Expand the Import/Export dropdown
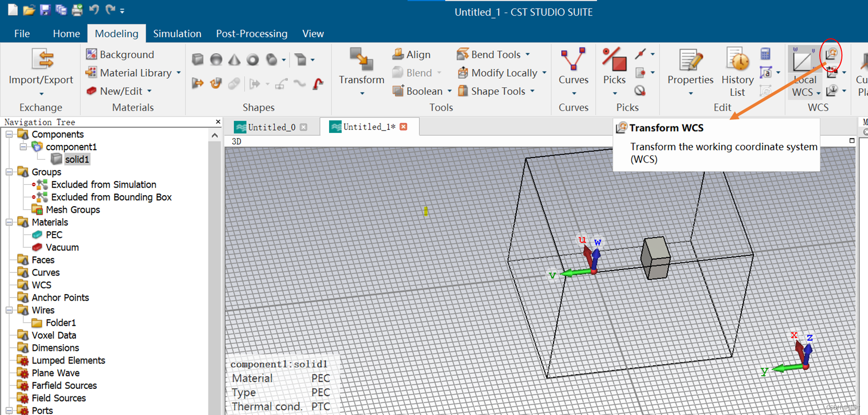The width and height of the screenshot is (868, 415). click(41, 94)
